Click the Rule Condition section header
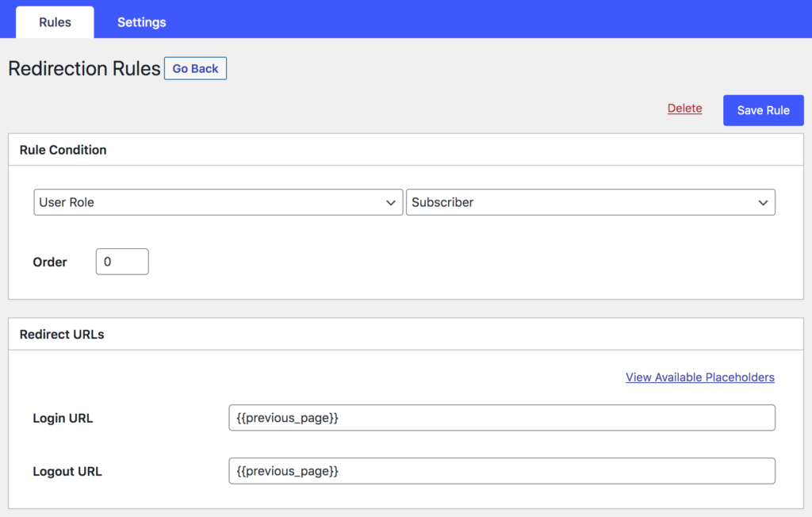812x517 pixels. (x=61, y=149)
